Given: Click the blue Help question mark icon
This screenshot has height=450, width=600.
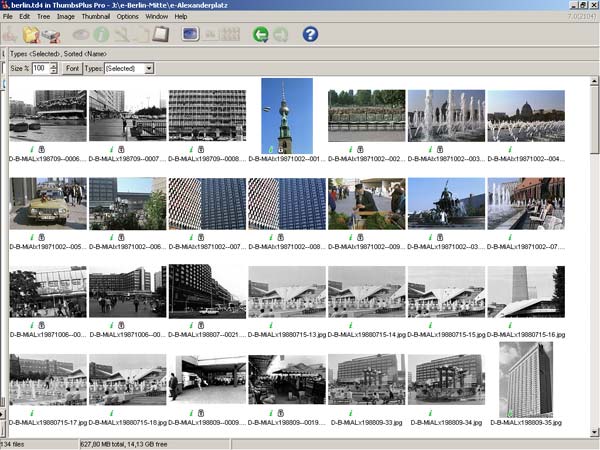Looking at the screenshot, I should (x=310, y=35).
